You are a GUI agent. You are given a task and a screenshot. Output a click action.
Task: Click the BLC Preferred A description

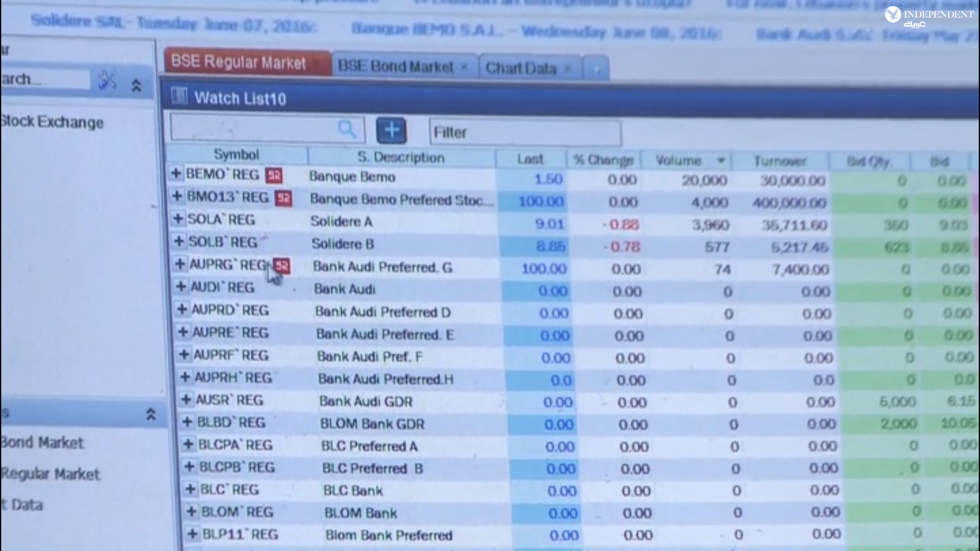pyautogui.click(x=369, y=446)
